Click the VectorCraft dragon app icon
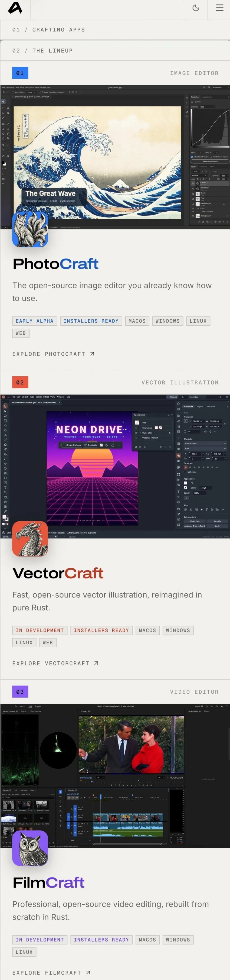 (30, 539)
